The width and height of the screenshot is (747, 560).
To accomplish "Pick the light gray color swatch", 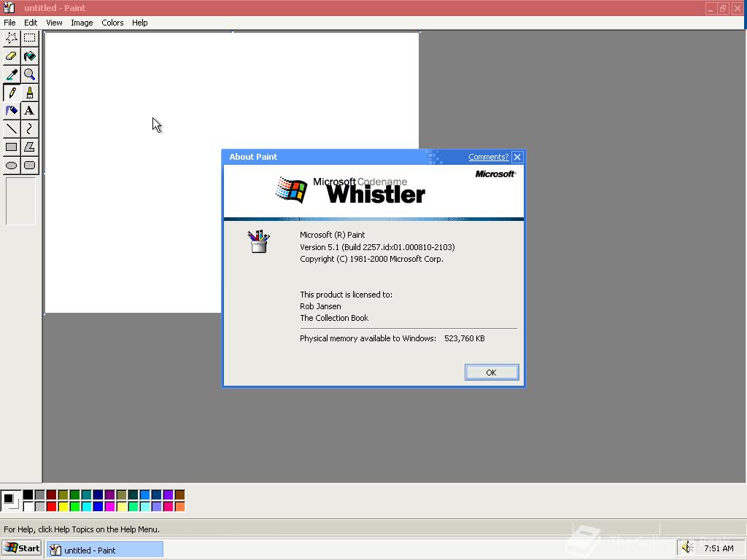I will pyautogui.click(x=40, y=506).
